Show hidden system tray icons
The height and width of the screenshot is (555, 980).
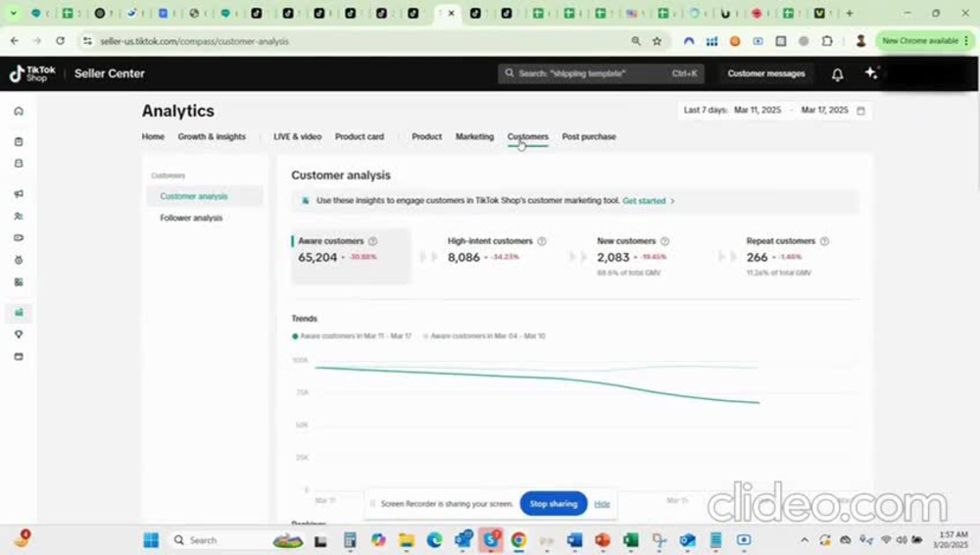click(805, 540)
